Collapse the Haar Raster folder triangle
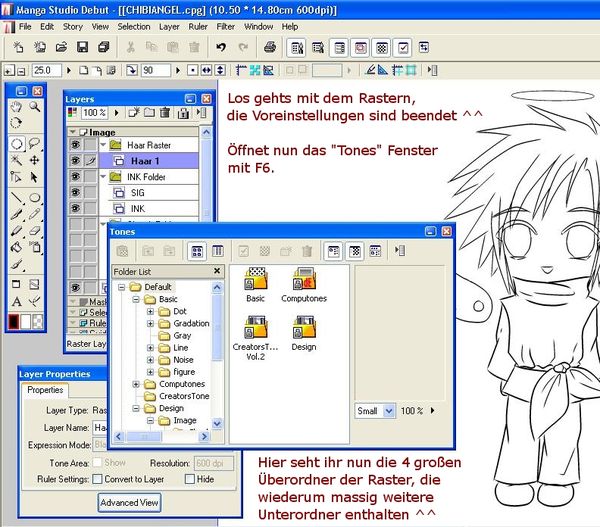Screen dimensions: 600x527 (103, 145)
